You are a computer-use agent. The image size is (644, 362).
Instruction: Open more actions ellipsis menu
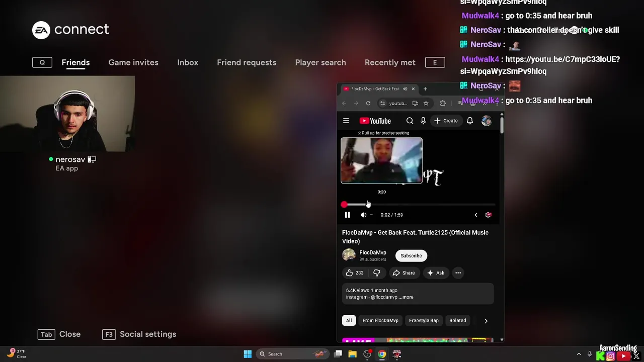[458, 273]
